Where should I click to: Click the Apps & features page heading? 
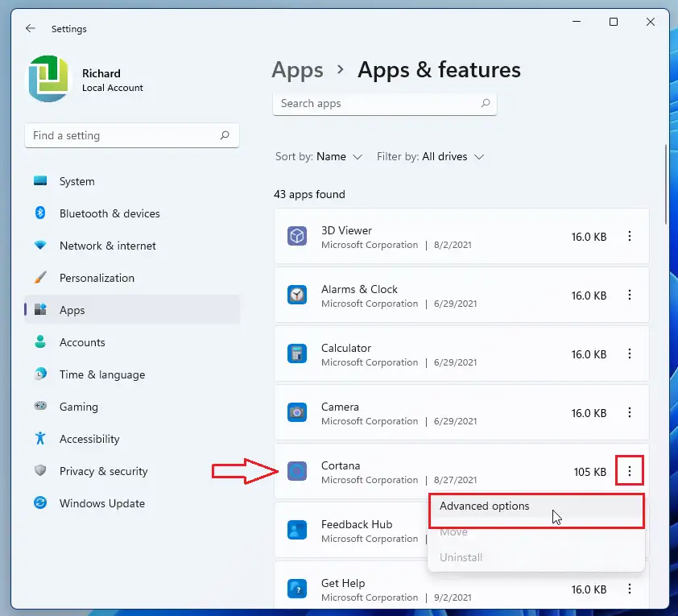[x=439, y=70]
